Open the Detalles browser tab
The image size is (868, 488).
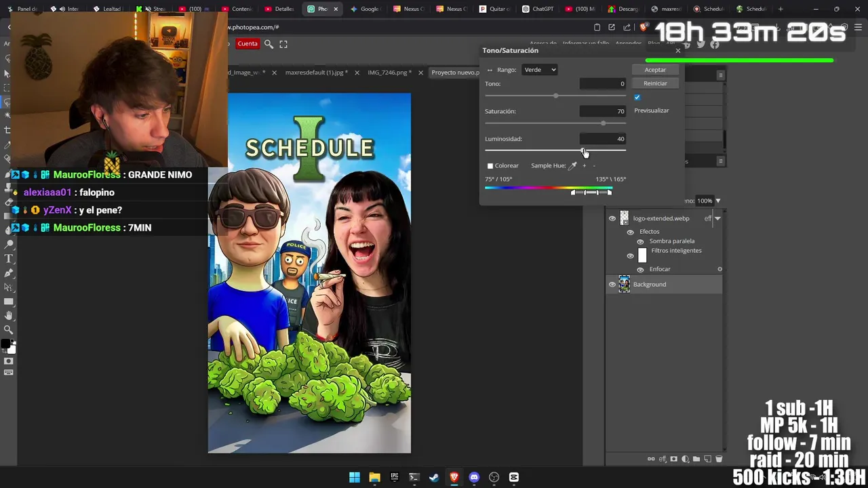pyautogui.click(x=281, y=9)
